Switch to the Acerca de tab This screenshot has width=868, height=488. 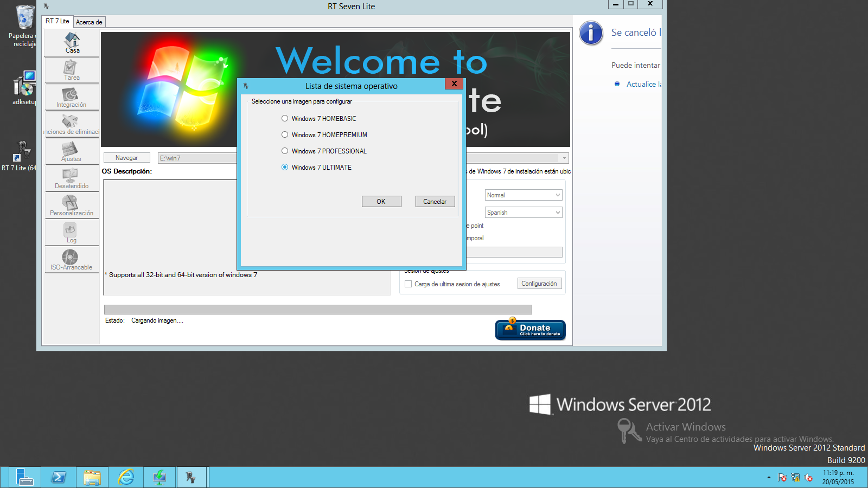[x=89, y=22]
